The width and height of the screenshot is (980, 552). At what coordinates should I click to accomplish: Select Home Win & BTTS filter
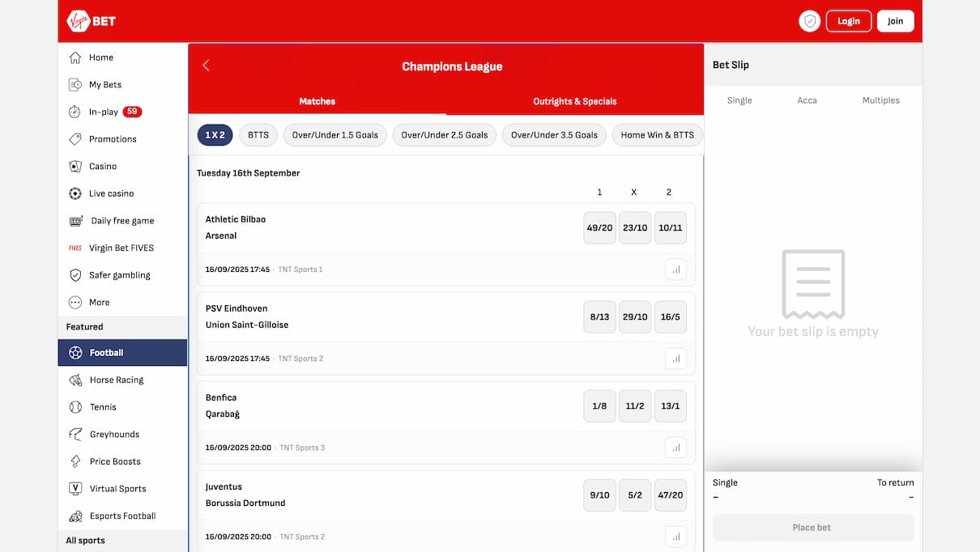click(657, 135)
